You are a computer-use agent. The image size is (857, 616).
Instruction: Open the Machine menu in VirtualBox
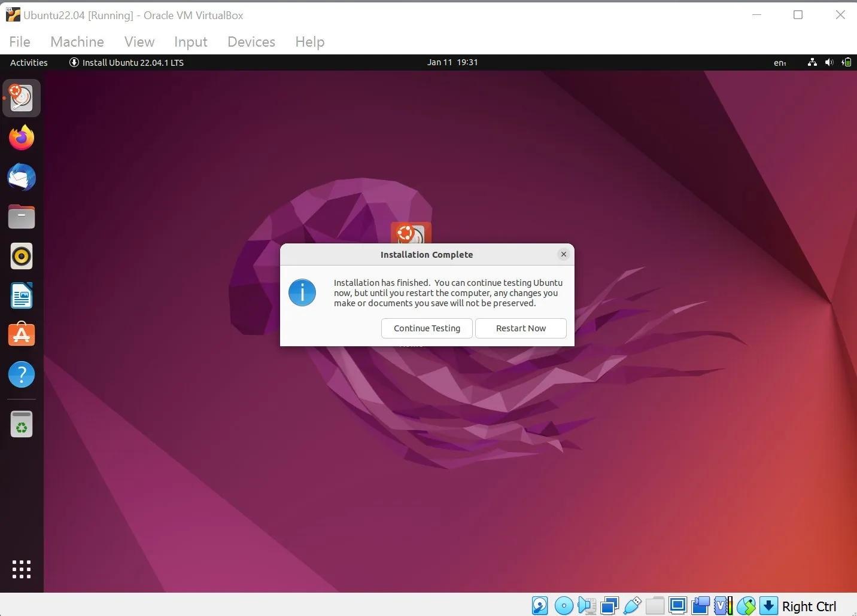click(77, 41)
